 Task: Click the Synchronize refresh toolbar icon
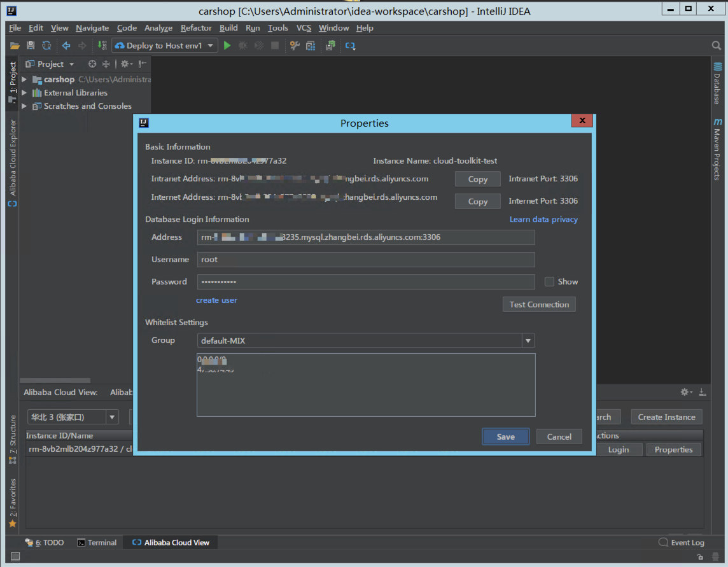click(x=46, y=46)
